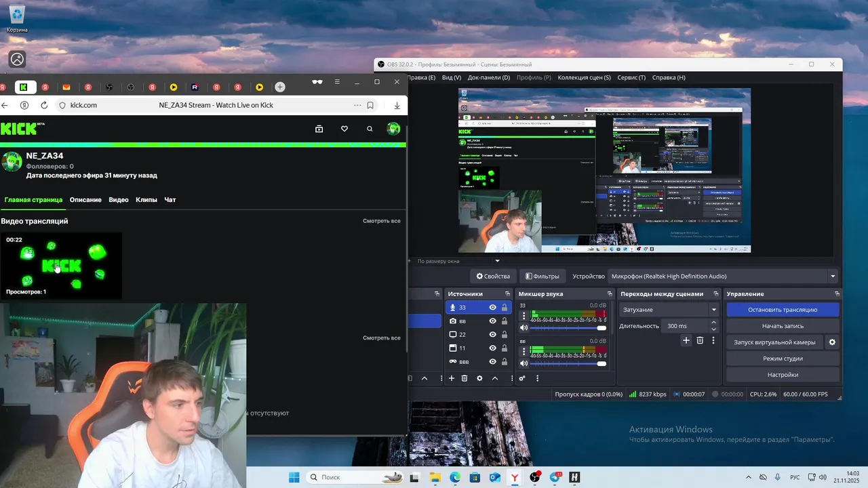Open the Коллекция сцен (S) menu
This screenshot has height=488, width=868.
point(584,77)
